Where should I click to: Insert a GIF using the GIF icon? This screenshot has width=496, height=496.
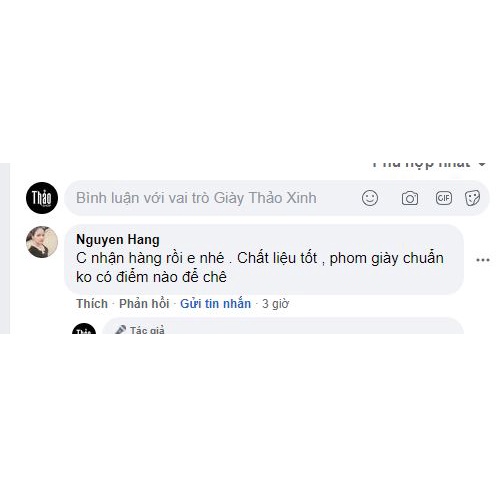point(444,198)
